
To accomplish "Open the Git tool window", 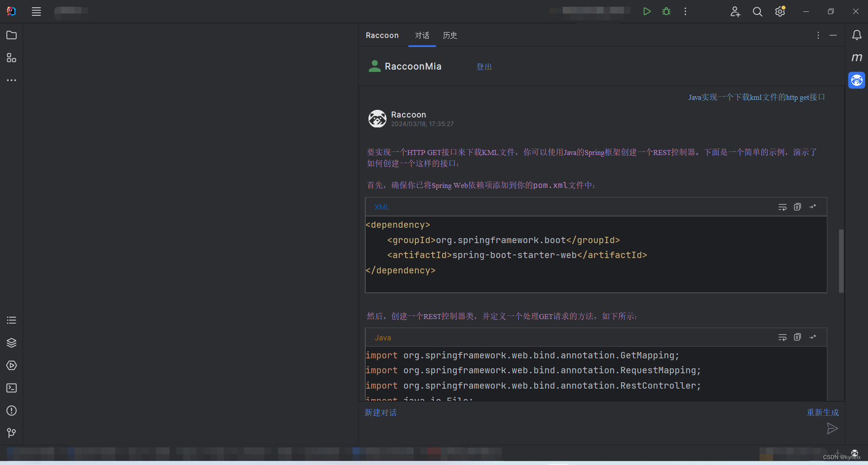I will [x=12, y=433].
